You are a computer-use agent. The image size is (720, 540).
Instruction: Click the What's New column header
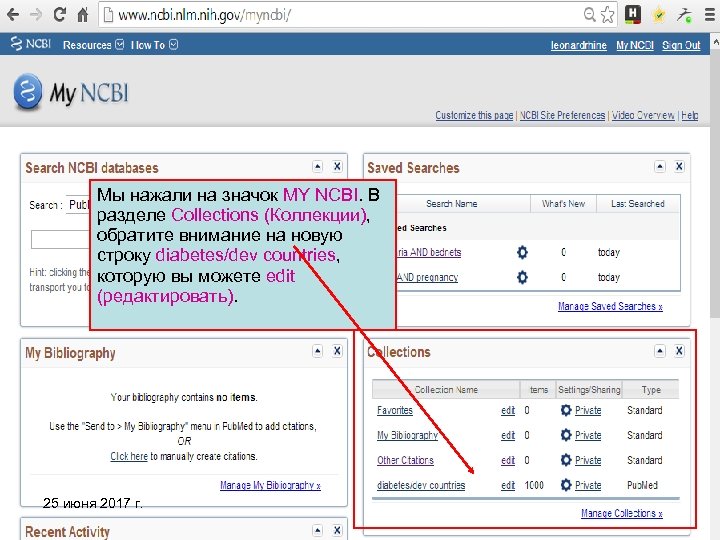point(563,204)
